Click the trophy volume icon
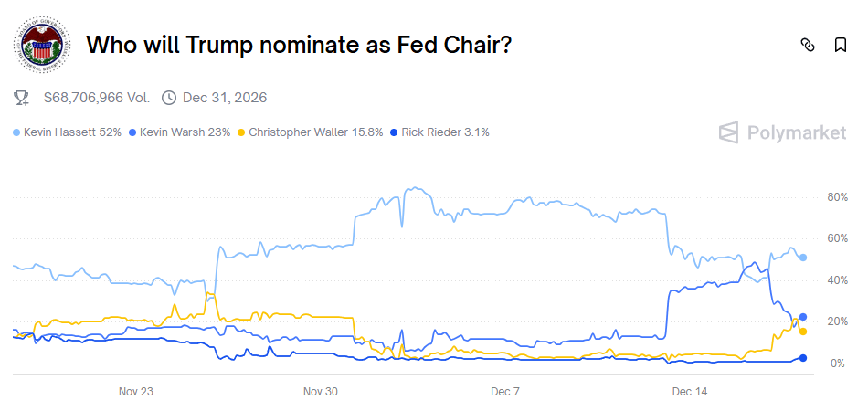The image size is (868, 411). coord(22,98)
